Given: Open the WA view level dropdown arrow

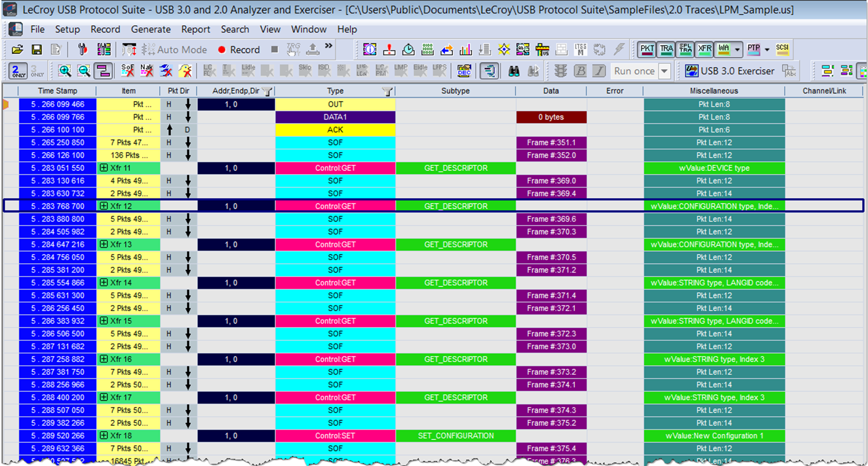Looking at the screenshot, I should [x=737, y=50].
